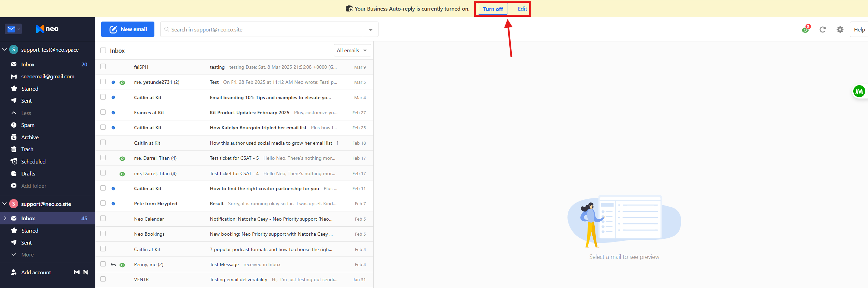This screenshot has height=288, width=868.
Task: Collapse the support-test@neo.space account
Action: [x=4, y=50]
